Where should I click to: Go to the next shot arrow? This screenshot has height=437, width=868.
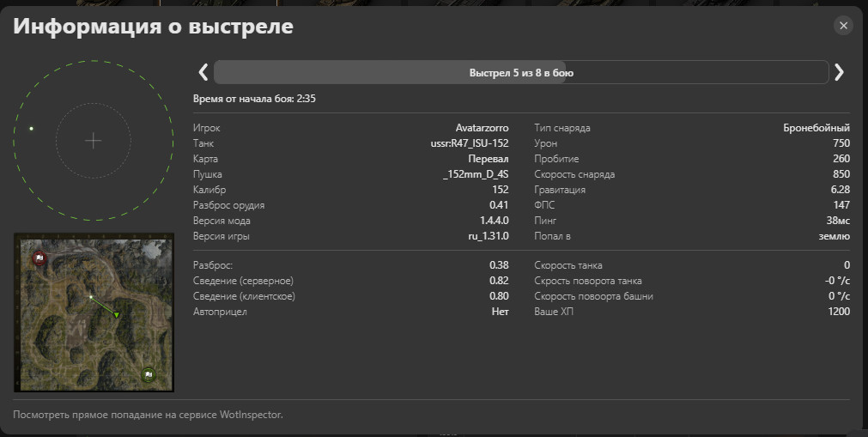tap(839, 72)
